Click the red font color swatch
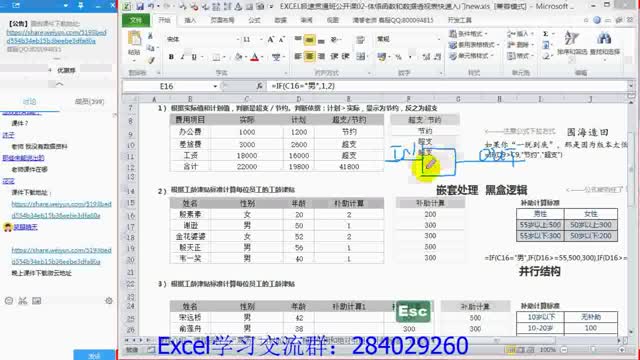Viewport: 640px width, 360px height. coord(255,57)
